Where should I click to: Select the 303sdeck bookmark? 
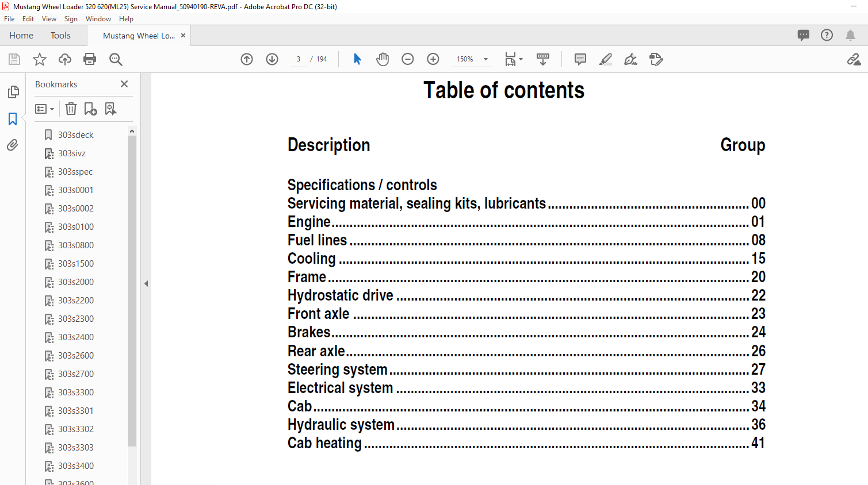tap(75, 135)
